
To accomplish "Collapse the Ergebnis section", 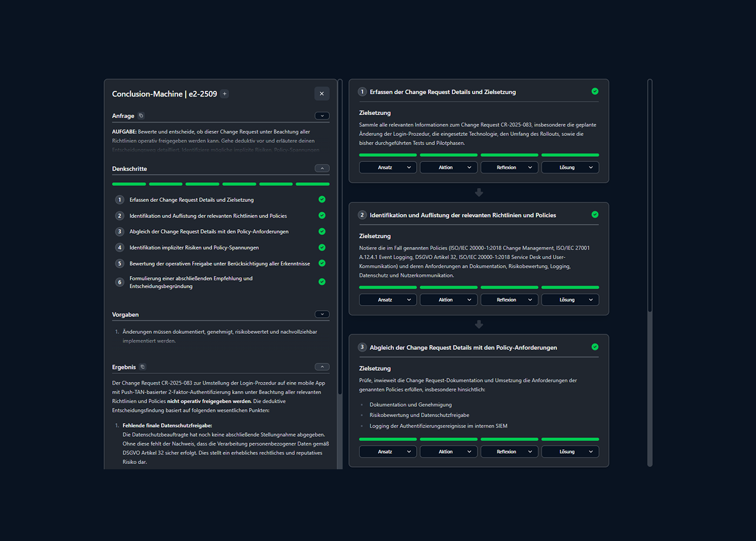I will pos(322,367).
